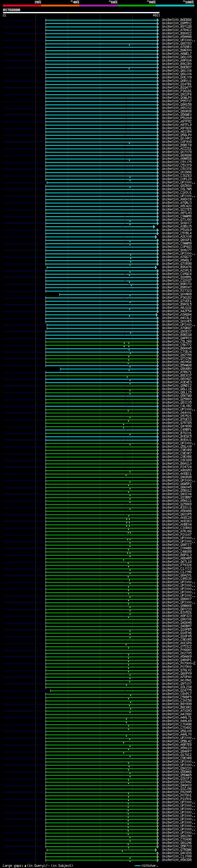Select label UniRef100_C8CGD9
The width and height of the screenshot is (197, 868).
176,460
